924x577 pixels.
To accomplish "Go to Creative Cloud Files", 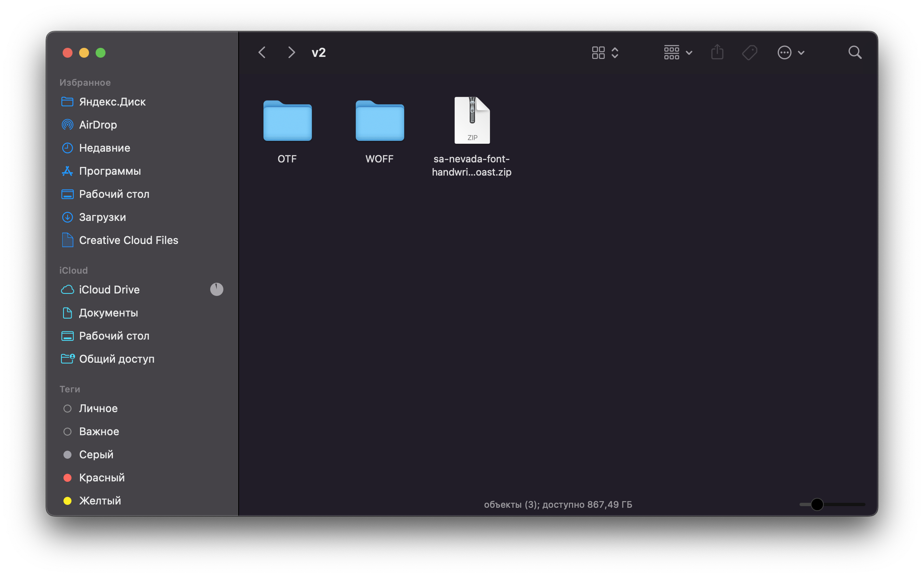I will 128,240.
